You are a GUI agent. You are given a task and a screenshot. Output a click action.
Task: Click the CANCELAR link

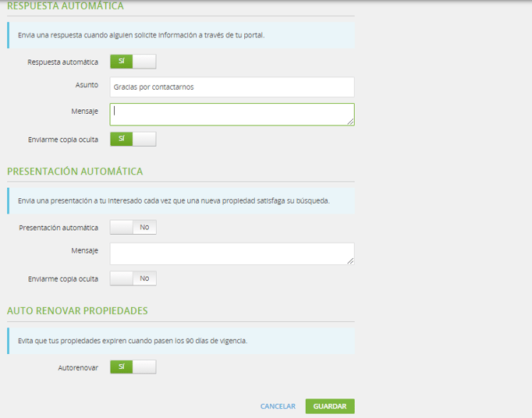(278, 406)
